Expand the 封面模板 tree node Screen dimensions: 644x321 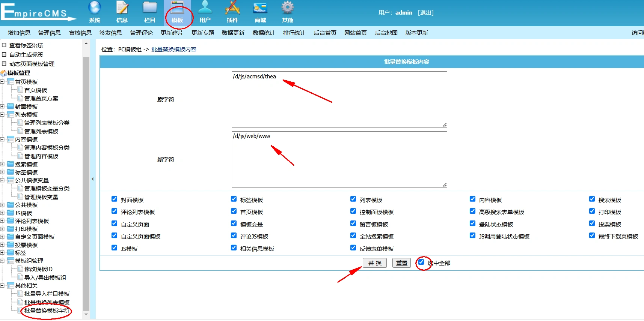[2, 106]
